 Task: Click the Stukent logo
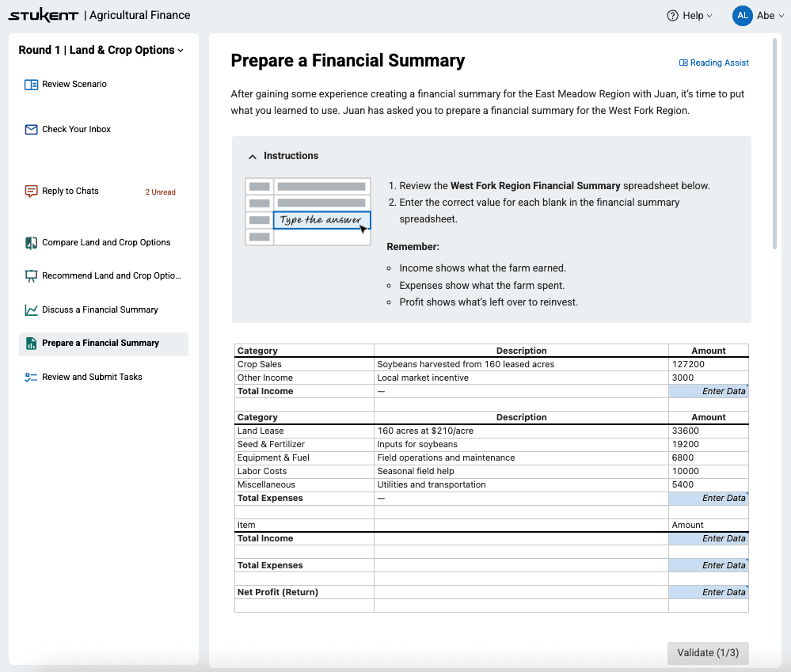44,15
